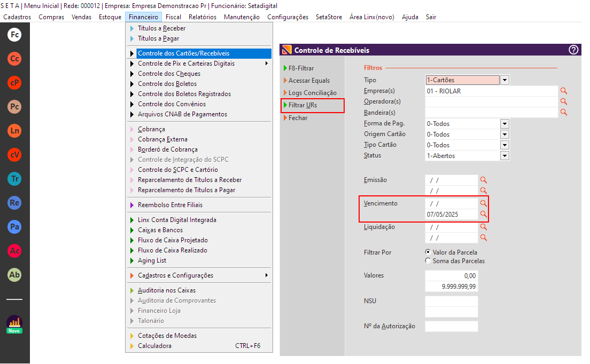Click the Bandeira(s) search magnifier icon

tap(563, 112)
